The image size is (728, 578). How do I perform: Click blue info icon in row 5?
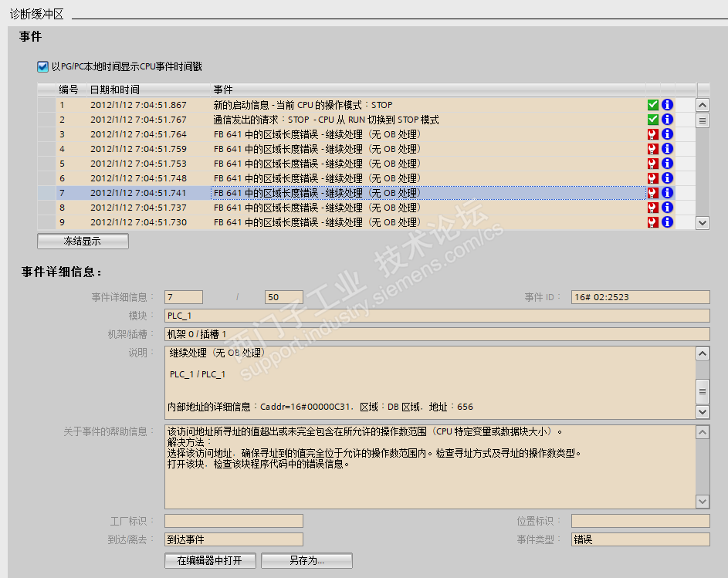pos(667,164)
